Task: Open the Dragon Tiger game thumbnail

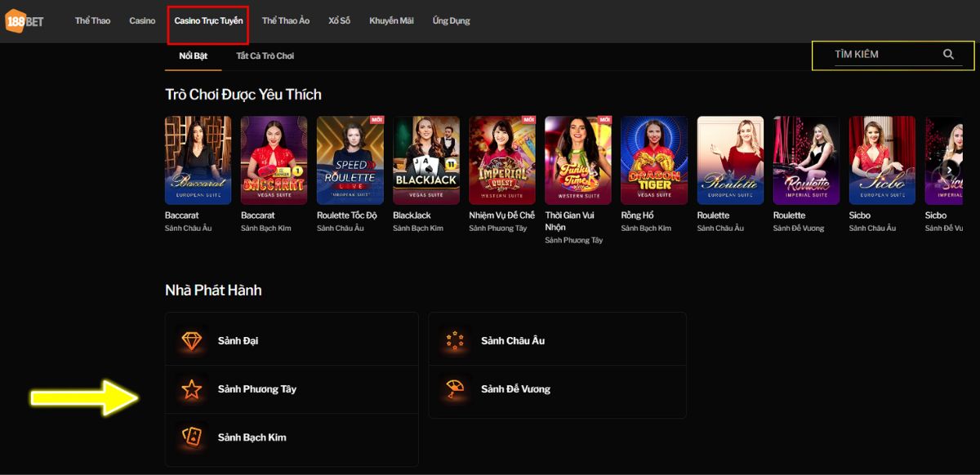Action: pos(654,160)
